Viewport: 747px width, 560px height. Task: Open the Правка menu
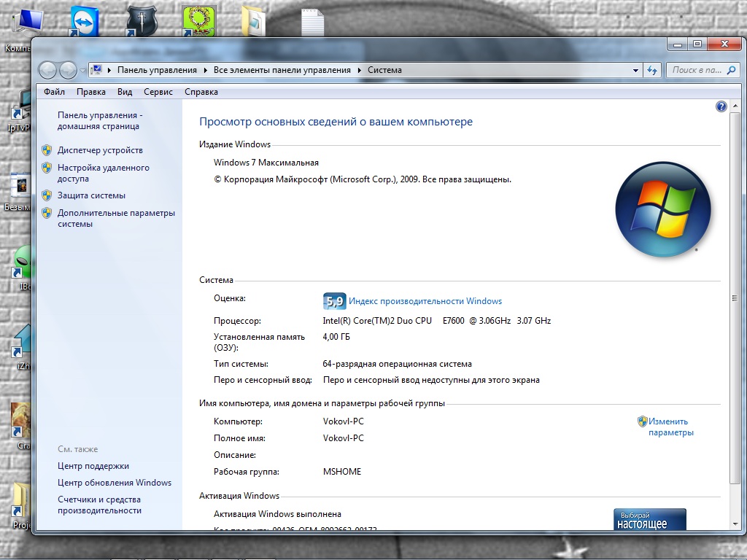(91, 92)
